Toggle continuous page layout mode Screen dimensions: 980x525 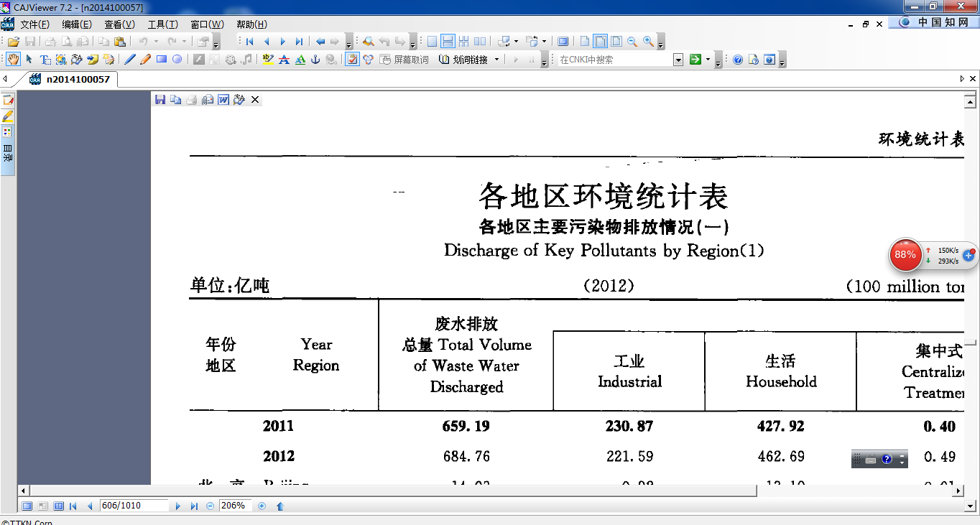pyautogui.click(x=447, y=42)
